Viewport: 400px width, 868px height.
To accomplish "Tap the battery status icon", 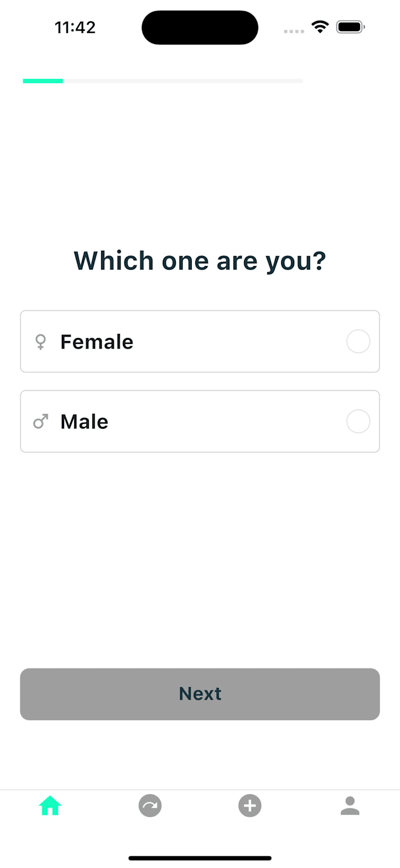I will coord(351,27).
